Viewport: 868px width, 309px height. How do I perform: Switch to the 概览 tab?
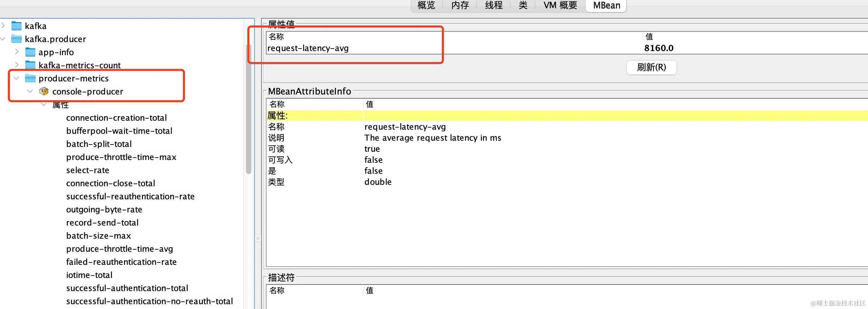coord(426,6)
